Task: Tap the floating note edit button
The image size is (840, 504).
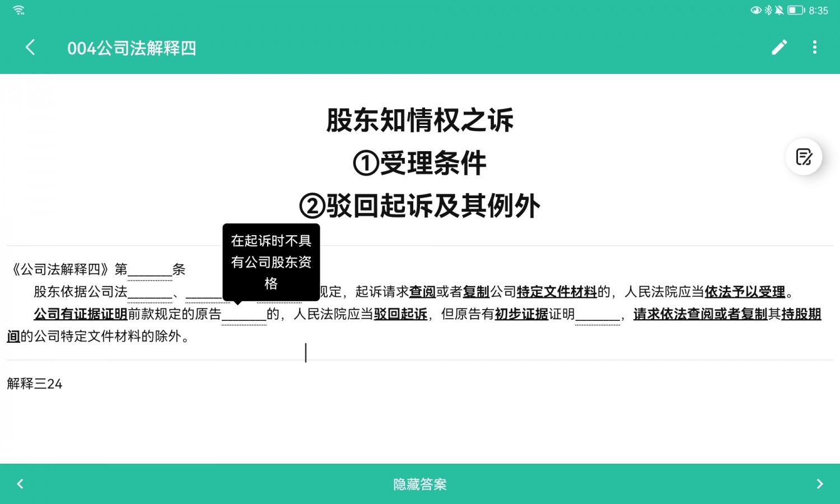Action: (x=804, y=157)
